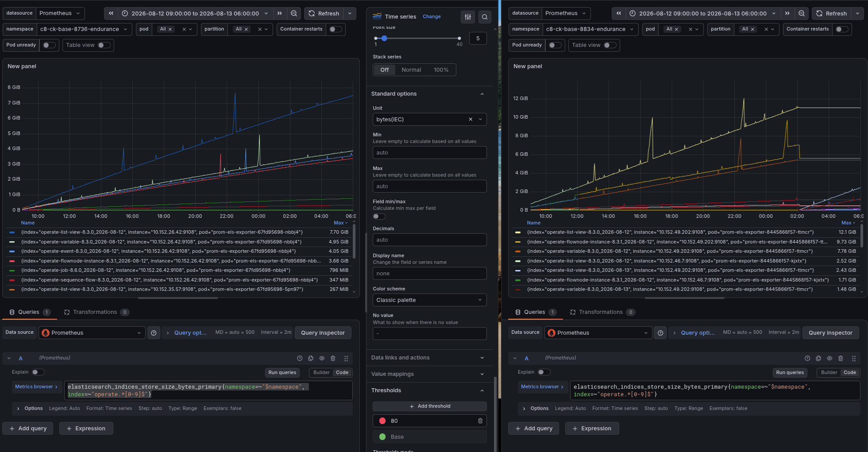Open time range picker in left window
The width and height of the screenshot is (868, 452).
click(x=195, y=13)
